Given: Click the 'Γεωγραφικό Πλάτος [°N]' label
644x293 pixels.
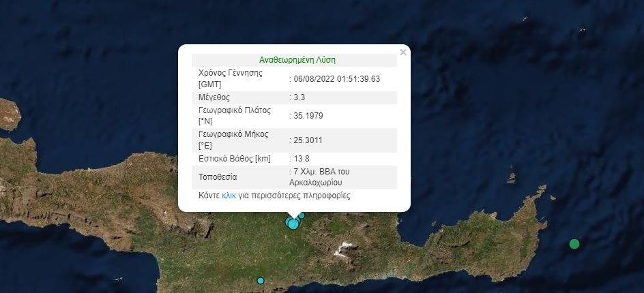Looking at the screenshot, I should coord(234,116).
